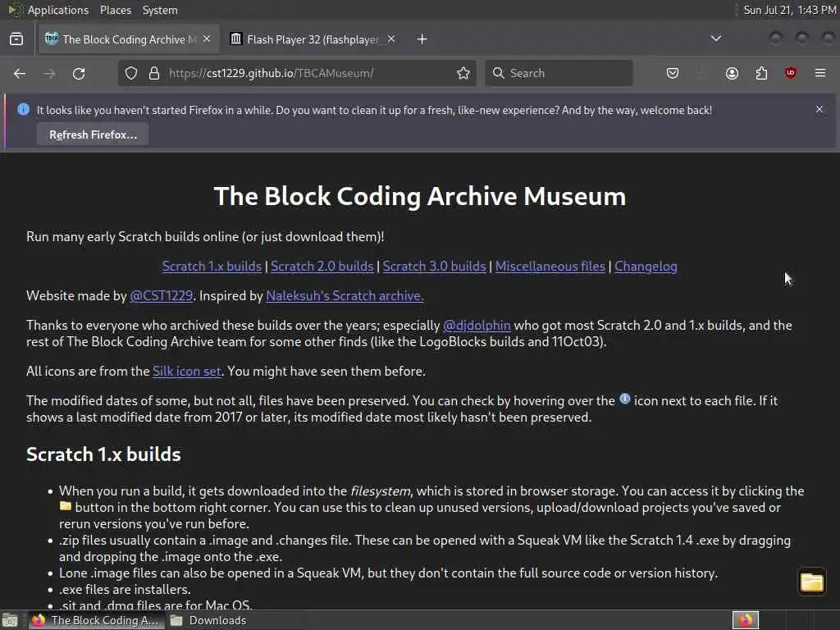Click the Scratch 1.x builds heading

click(x=103, y=454)
